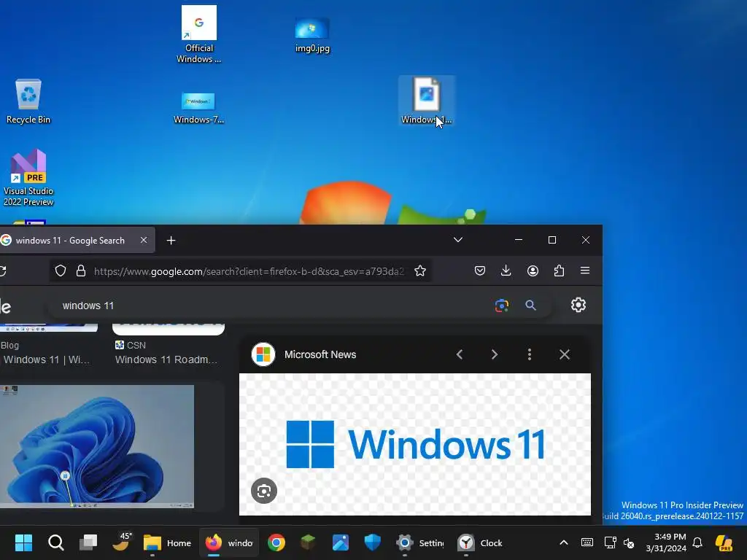
Task: Open the network status tray icon
Action: point(610,542)
